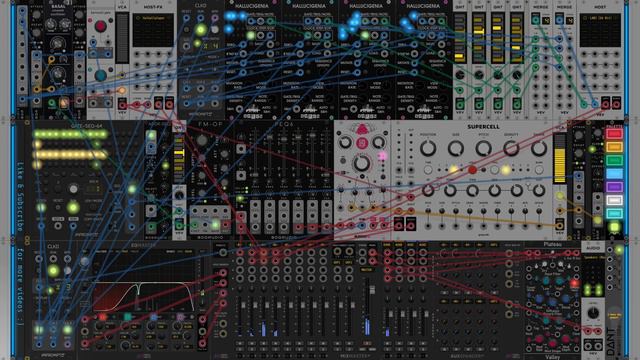
Task: Click the large top knob on FM-OP
Action: [x=202, y=140]
